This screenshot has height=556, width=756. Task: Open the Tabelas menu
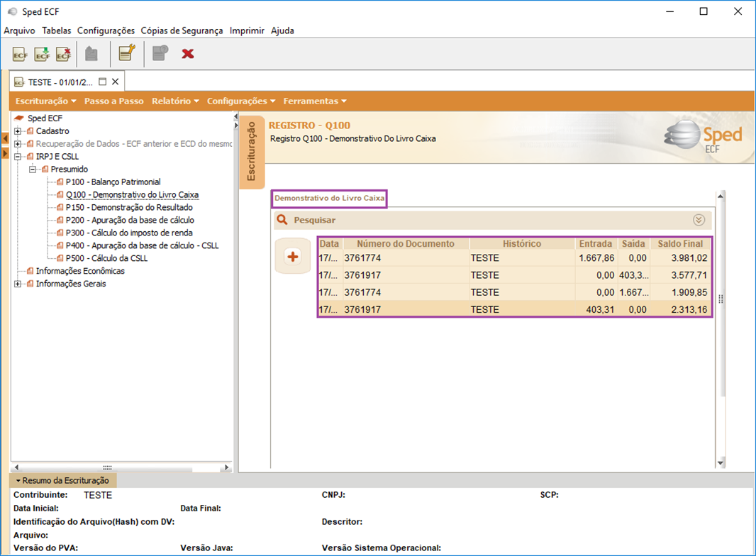[x=57, y=30]
